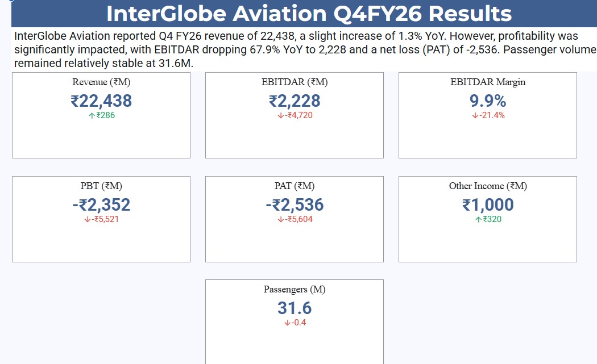Click the Passengers 31.6 value
The width and height of the screenshot is (597, 364).
pos(295,308)
